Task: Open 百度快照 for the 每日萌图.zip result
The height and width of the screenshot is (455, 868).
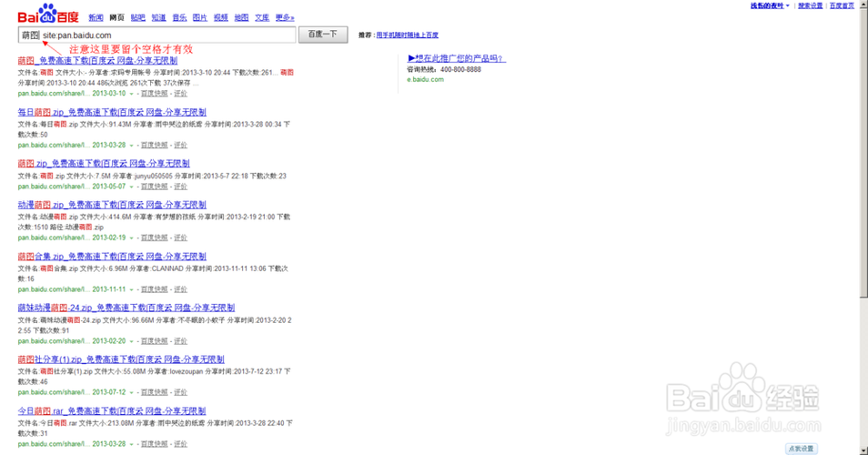Action: click(x=154, y=145)
